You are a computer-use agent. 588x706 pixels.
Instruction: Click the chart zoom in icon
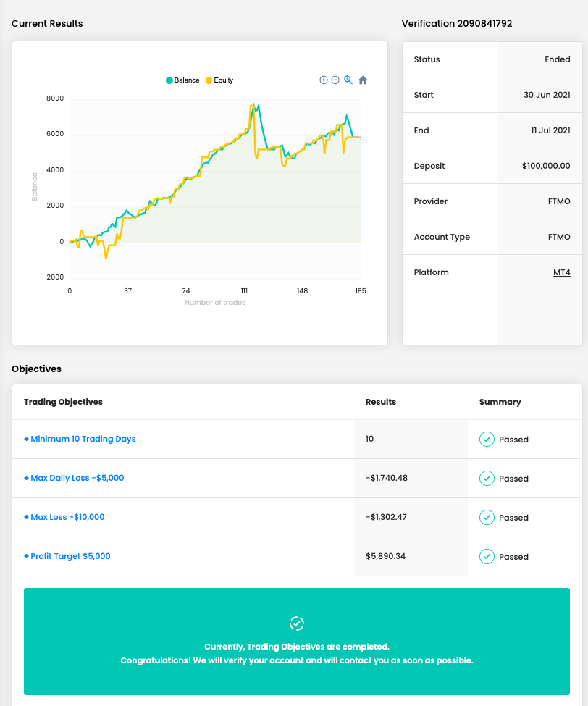(324, 80)
